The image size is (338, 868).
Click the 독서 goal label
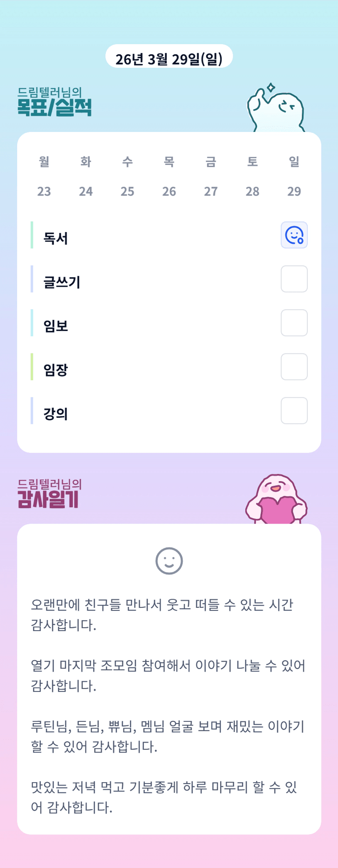[56, 238]
